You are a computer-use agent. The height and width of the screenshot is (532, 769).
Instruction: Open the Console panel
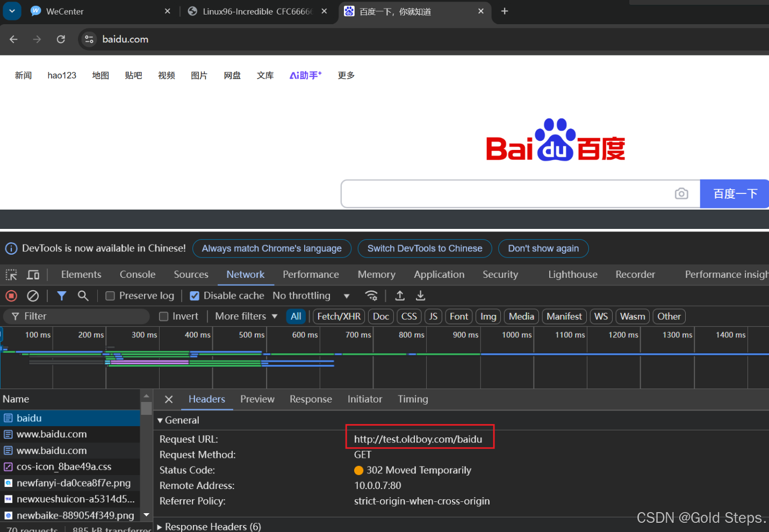coord(138,275)
